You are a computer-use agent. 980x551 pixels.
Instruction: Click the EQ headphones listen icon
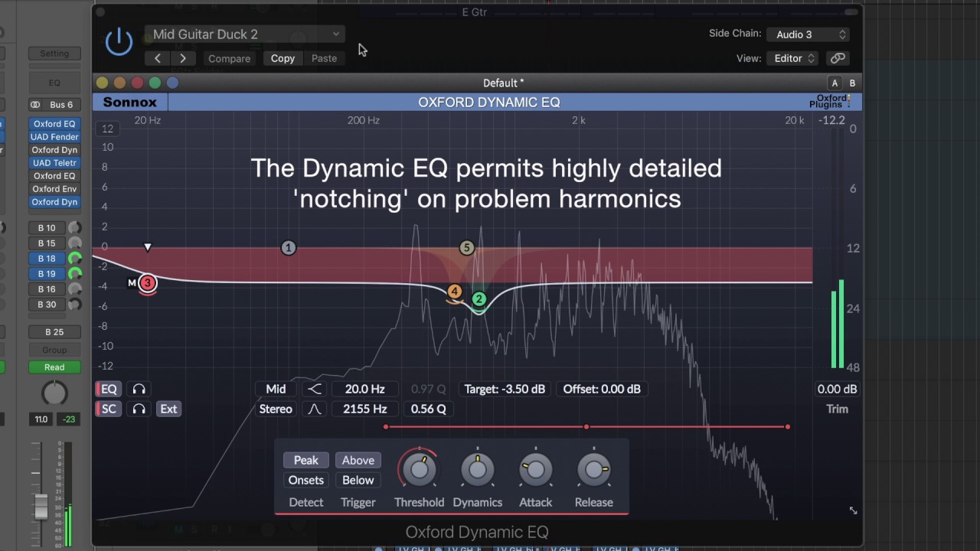pos(139,389)
